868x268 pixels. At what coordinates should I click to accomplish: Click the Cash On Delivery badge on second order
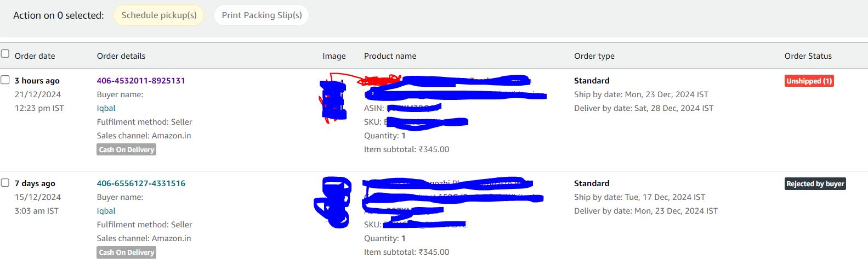pyautogui.click(x=127, y=252)
